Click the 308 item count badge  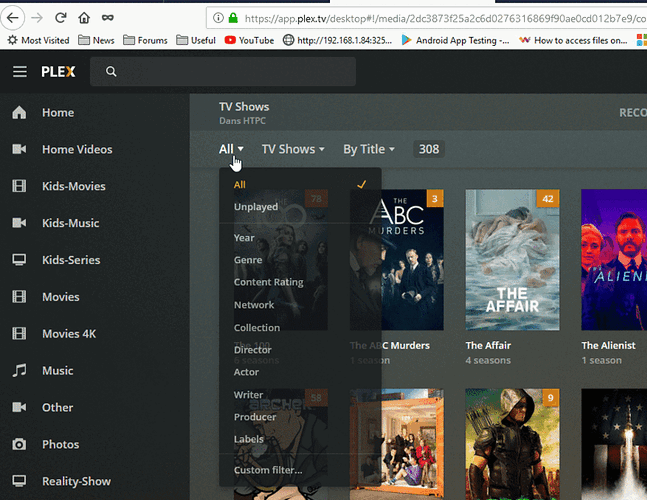[429, 149]
